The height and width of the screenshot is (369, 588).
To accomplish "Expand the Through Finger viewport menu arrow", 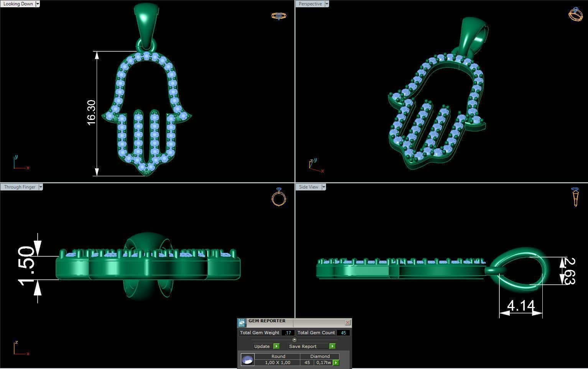I will [41, 187].
